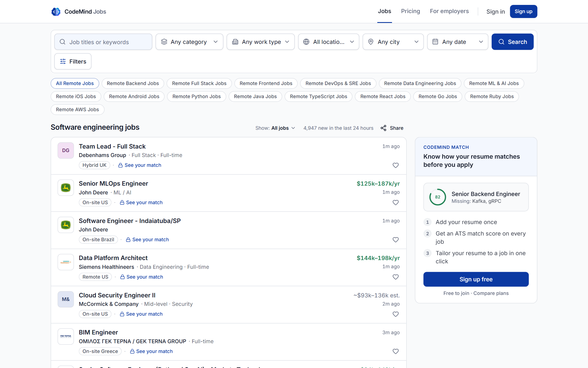This screenshot has width=588, height=368.
Task: Select the Remote ML & AI Jobs chip
Action: pos(494,83)
